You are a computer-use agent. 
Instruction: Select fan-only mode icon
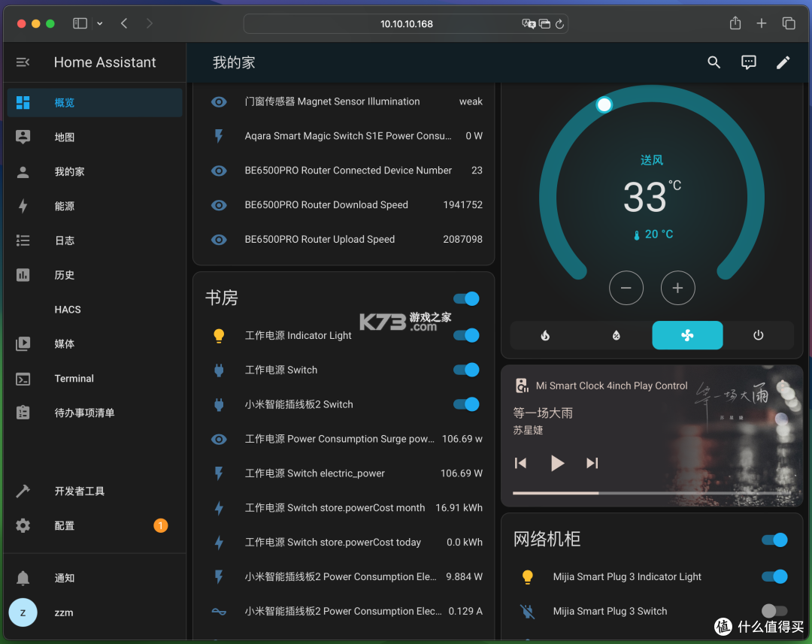coord(687,335)
